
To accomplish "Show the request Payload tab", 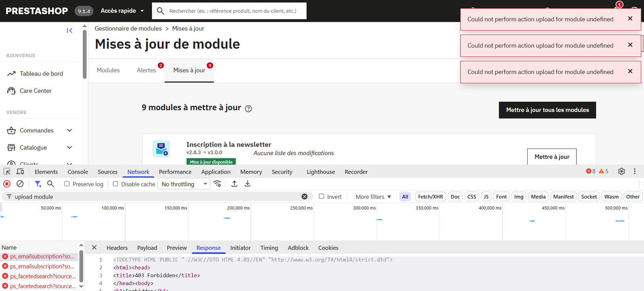I will click(147, 248).
